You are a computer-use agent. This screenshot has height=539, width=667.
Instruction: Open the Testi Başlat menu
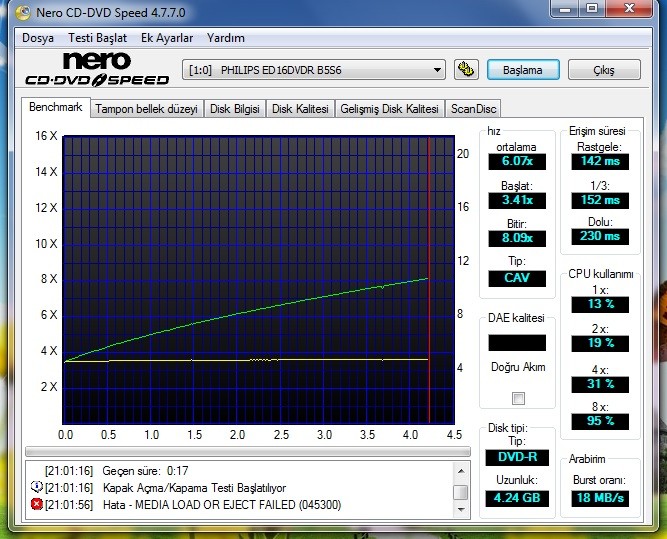97,38
